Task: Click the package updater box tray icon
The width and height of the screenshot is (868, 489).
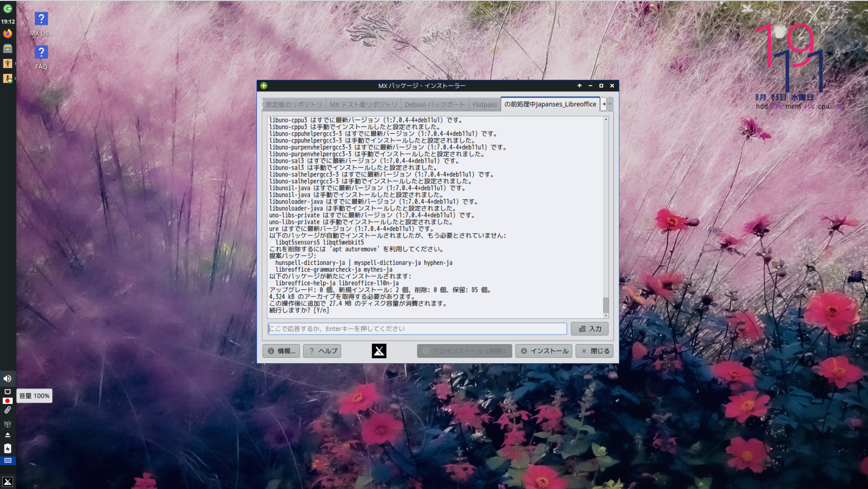Action: [x=8, y=424]
